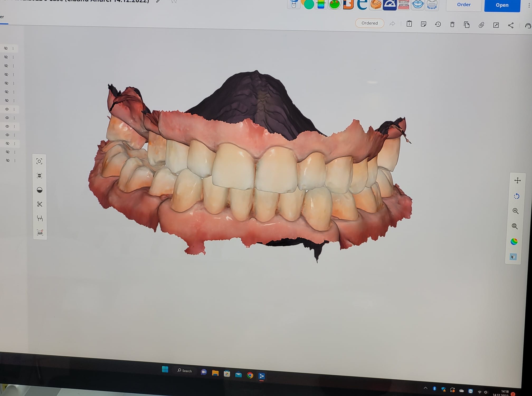Click the share icon in toolbar

click(x=511, y=25)
